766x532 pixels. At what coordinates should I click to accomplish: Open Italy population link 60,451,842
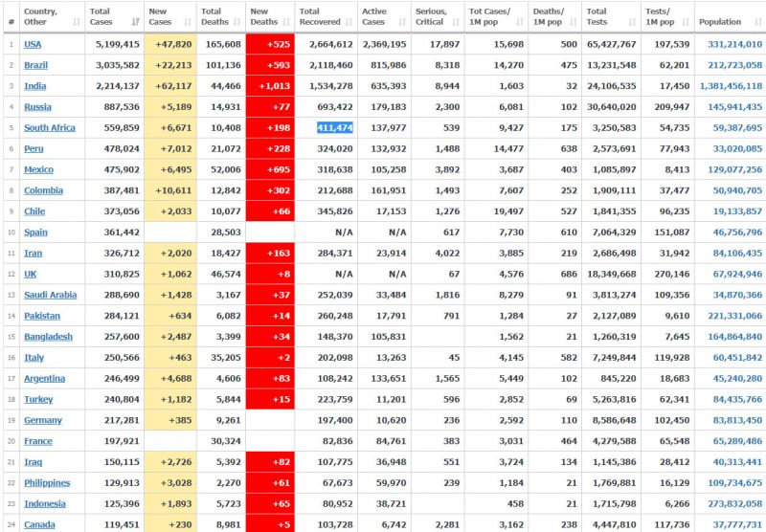tap(737, 358)
